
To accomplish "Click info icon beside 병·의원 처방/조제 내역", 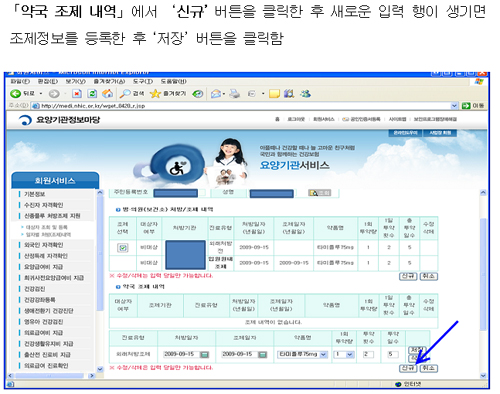I will point(118,210).
